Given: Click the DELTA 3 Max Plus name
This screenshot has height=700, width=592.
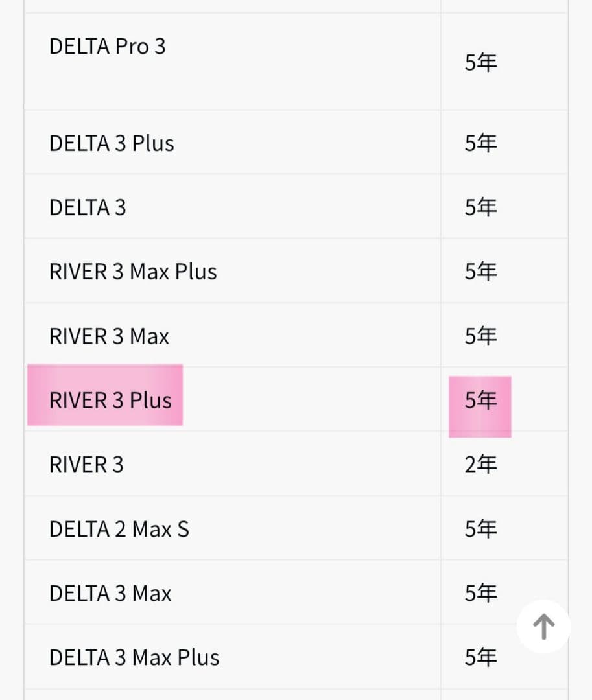Looking at the screenshot, I should (134, 658).
